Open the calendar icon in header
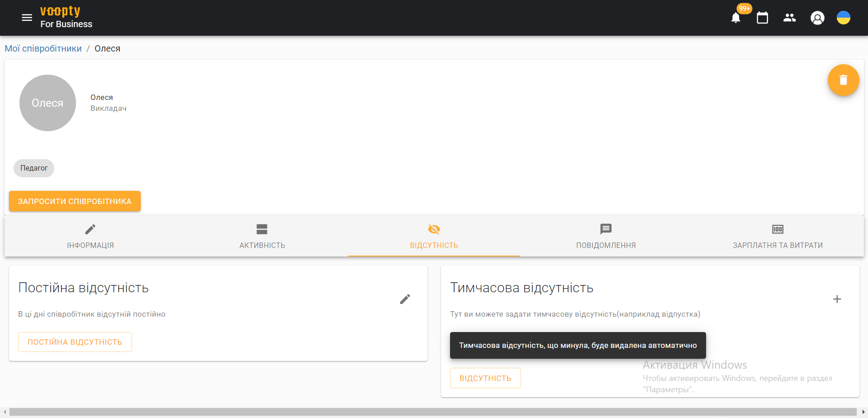The image size is (868, 418). coord(762,18)
